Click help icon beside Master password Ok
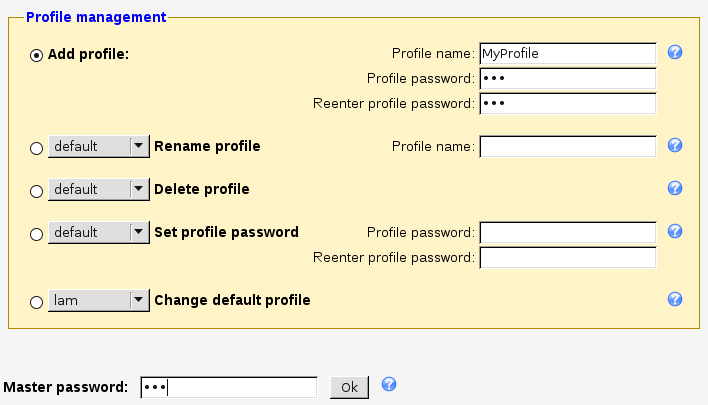The height and width of the screenshot is (405, 708). click(389, 385)
